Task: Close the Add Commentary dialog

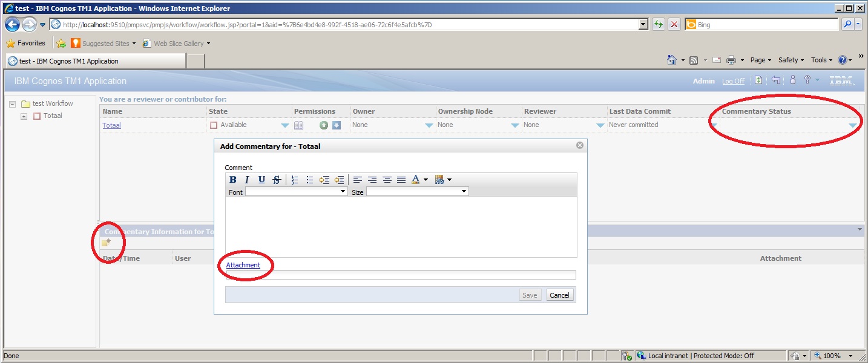Action: (x=579, y=145)
